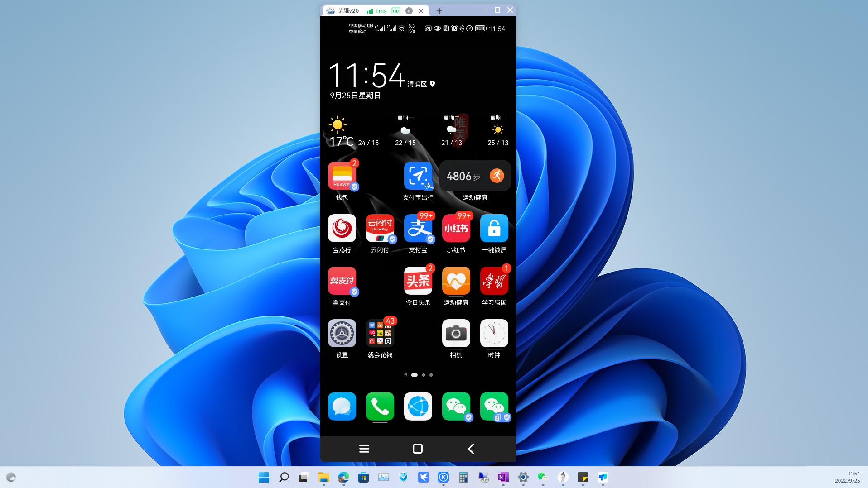Launch the 时钟 clock app
The image size is (868, 488).
494,334
